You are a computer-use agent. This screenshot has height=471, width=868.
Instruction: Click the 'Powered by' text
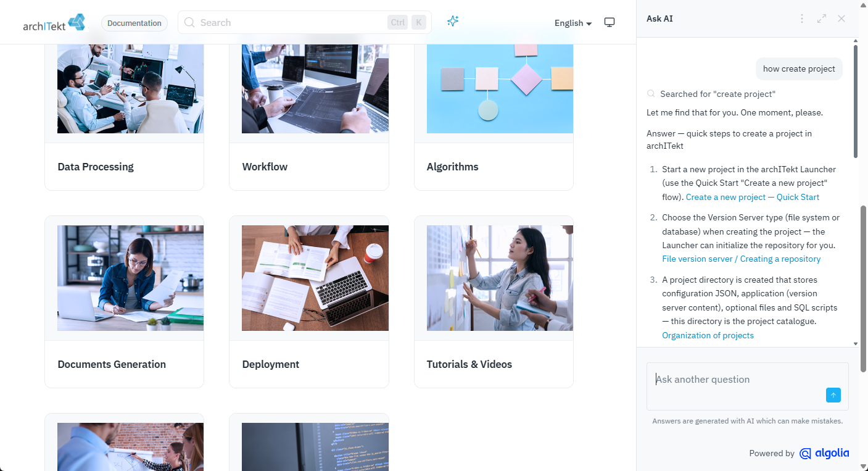click(772, 453)
